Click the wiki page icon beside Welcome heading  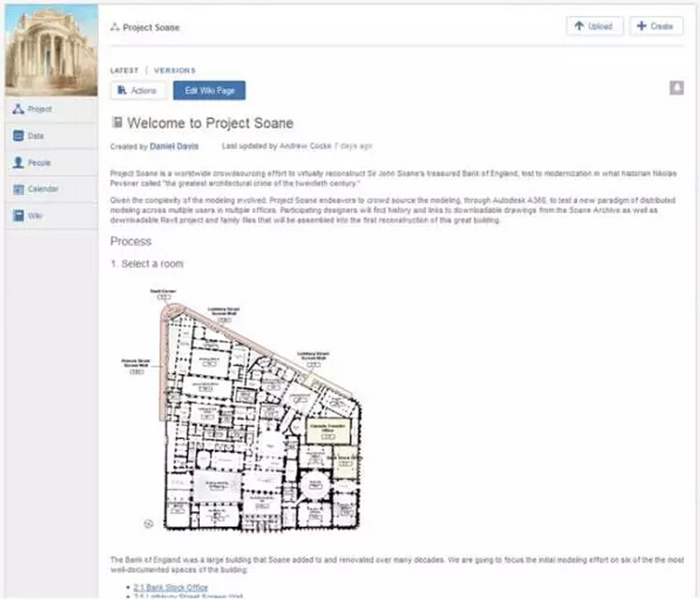point(117,123)
